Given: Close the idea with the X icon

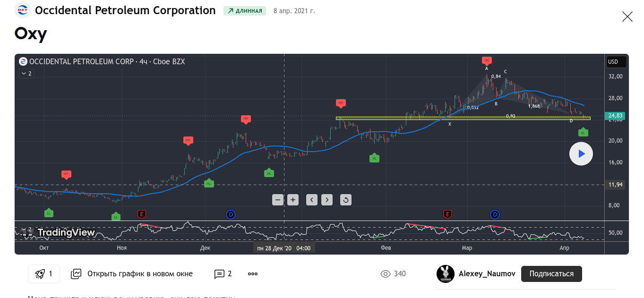Looking at the screenshot, I should [x=627, y=17].
